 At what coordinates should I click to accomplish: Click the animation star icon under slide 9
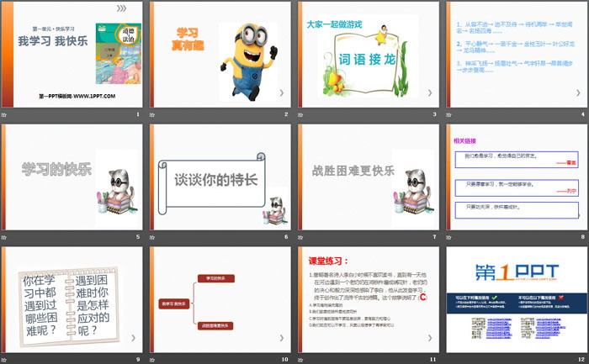point(3,360)
